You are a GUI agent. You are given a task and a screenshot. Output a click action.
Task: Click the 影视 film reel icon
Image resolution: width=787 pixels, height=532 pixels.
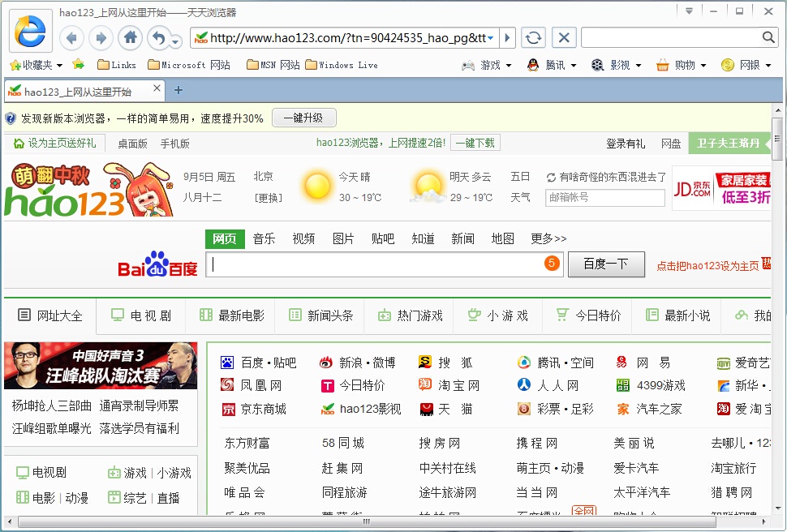[x=596, y=65]
